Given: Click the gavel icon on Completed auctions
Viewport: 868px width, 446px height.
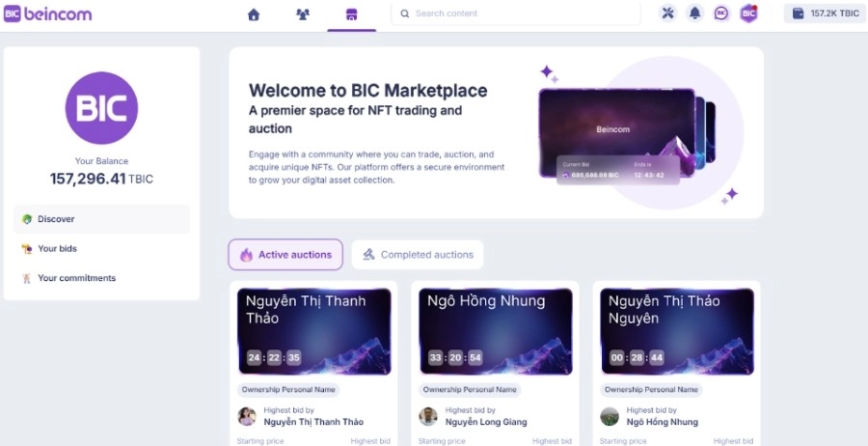Looking at the screenshot, I should (368, 254).
